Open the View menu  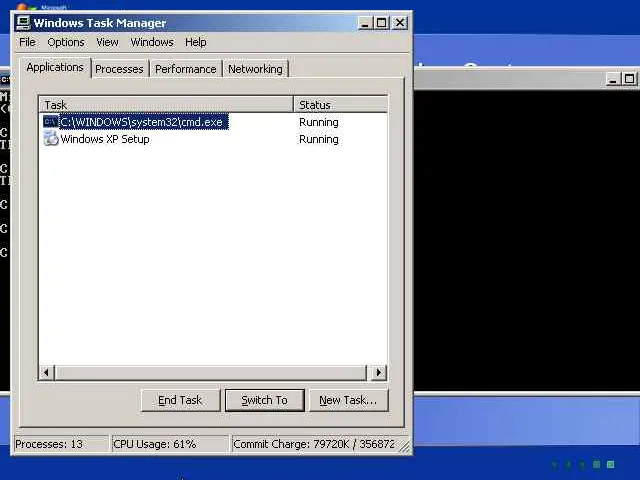107,42
